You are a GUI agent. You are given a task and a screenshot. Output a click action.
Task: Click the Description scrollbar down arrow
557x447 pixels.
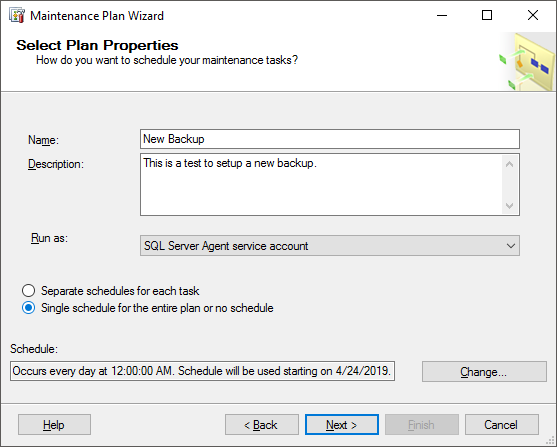tap(510, 205)
